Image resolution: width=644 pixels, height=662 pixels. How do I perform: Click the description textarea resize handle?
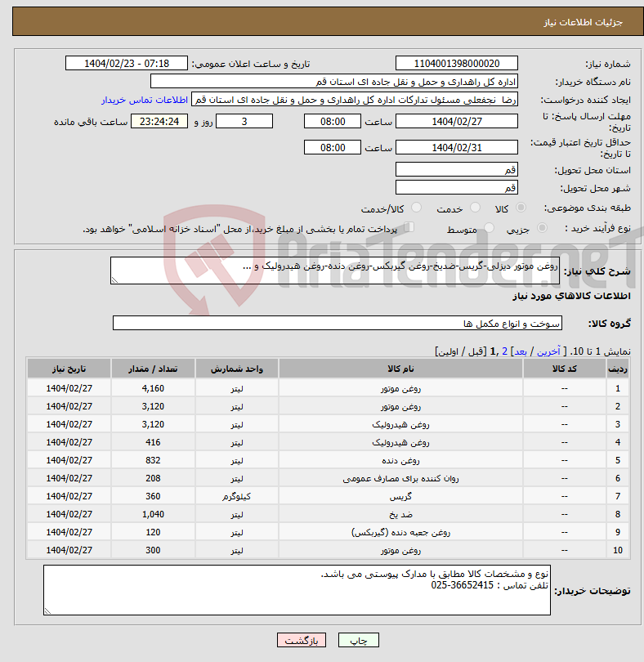[114, 280]
